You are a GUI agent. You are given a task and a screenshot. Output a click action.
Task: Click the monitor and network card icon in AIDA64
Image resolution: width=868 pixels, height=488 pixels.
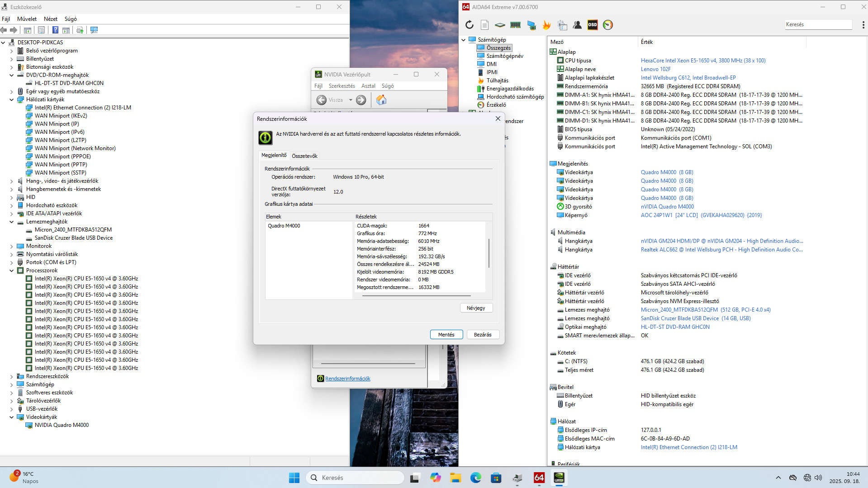531,25
